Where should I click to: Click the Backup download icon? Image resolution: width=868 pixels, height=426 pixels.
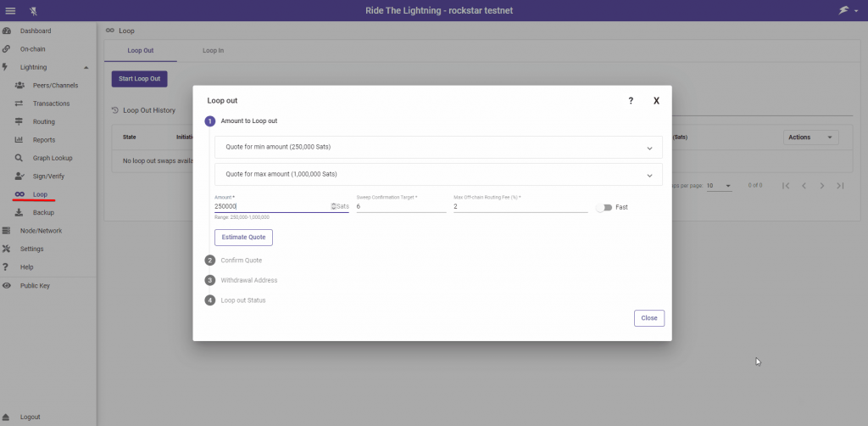(x=19, y=212)
